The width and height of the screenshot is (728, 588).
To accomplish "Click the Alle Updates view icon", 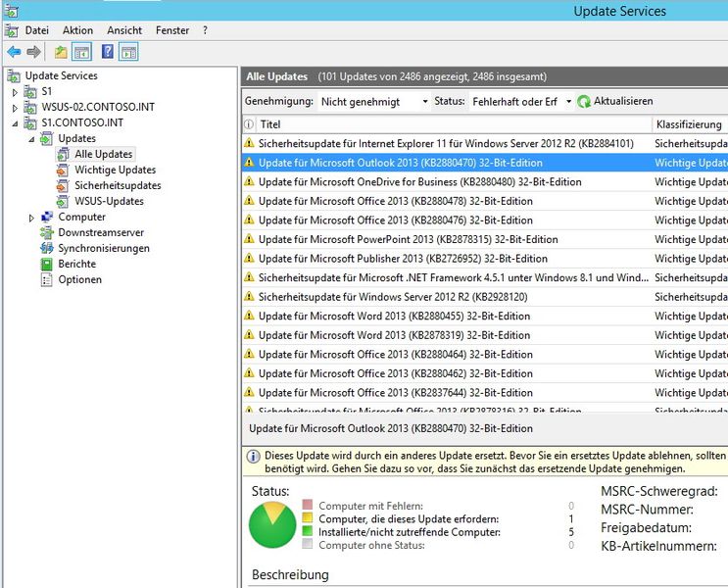I will 64,154.
